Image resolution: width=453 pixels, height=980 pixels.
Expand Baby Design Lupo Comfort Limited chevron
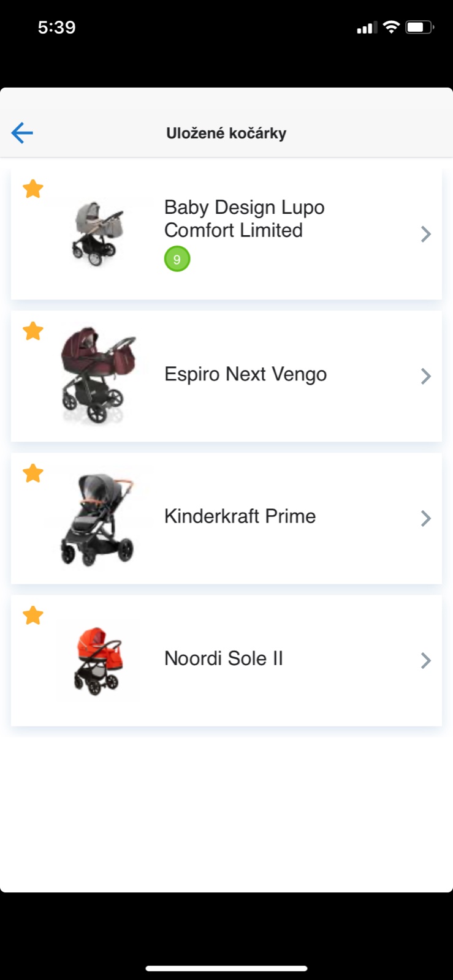pyautogui.click(x=425, y=234)
